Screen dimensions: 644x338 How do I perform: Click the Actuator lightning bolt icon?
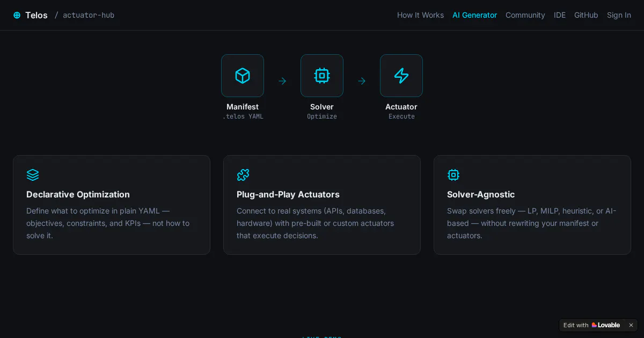[401, 76]
